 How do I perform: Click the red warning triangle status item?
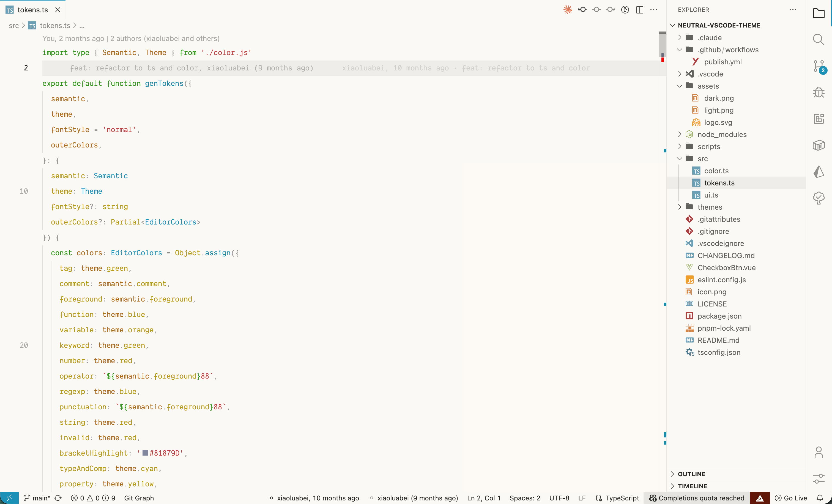pos(760,498)
